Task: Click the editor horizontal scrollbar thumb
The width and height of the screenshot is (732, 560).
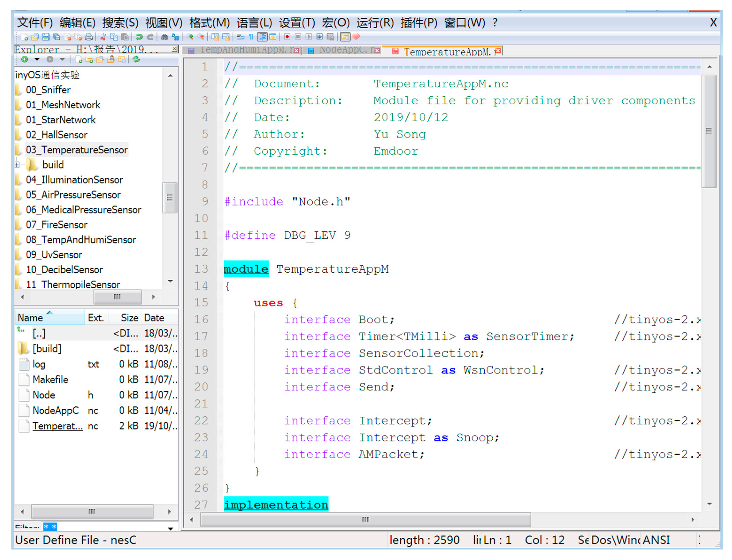Action: click(x=365, y=520)
